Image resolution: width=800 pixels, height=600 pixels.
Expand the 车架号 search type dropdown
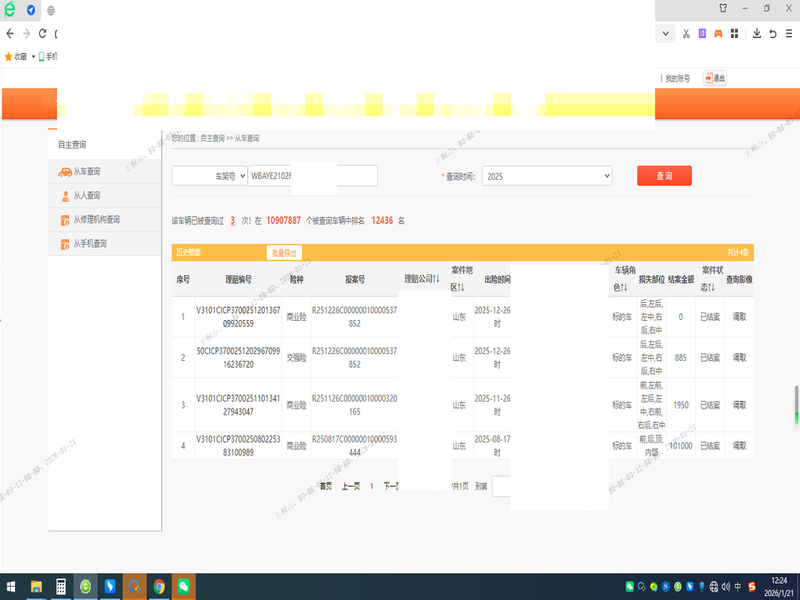(x=209, y=176)
